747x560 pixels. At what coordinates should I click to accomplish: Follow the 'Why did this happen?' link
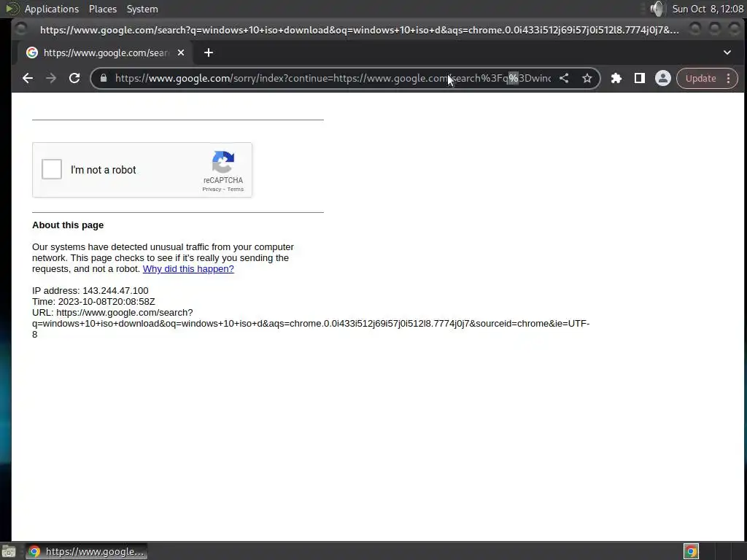coord(188,268)
